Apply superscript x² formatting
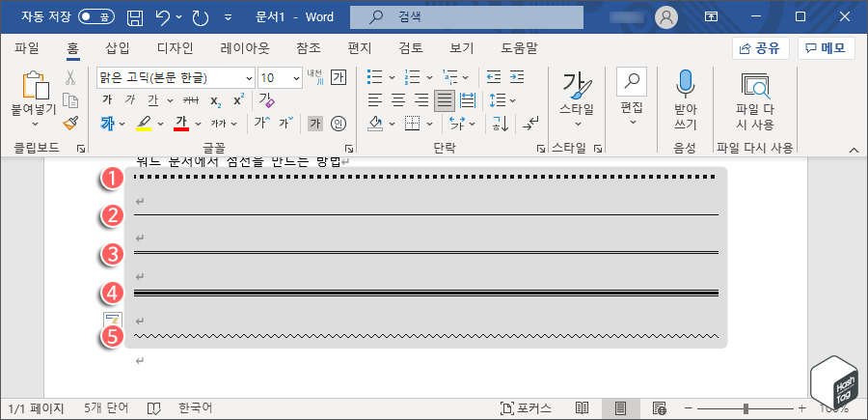This screenshot has height=420, width=868. pyautogui.click(x=238, y=100)
